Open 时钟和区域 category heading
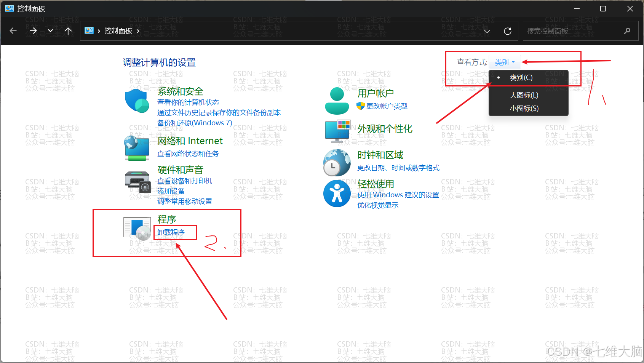 [x=380, y=155]
